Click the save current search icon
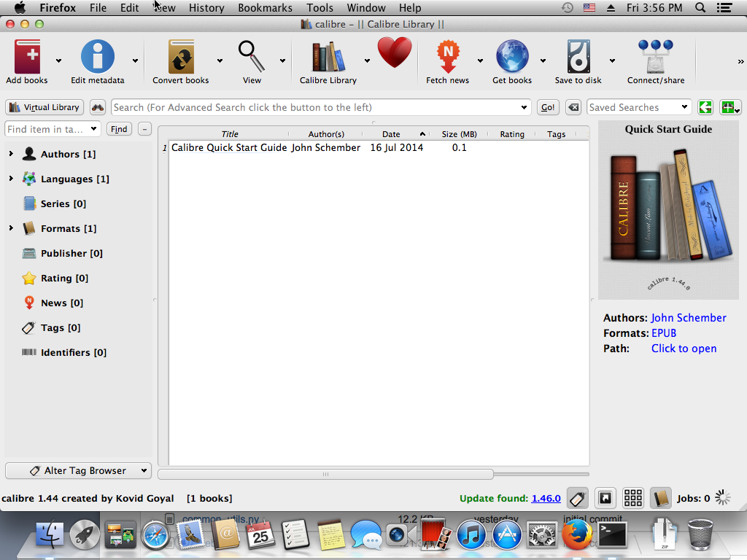Screen dimensions: 747x560 (x=730, y=107)
